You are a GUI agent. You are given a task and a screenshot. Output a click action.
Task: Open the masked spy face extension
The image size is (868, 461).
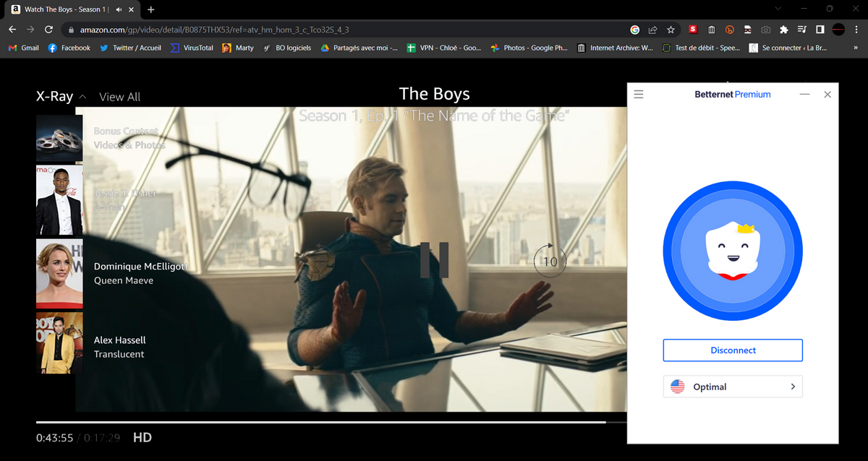click(x=747, y=30)
